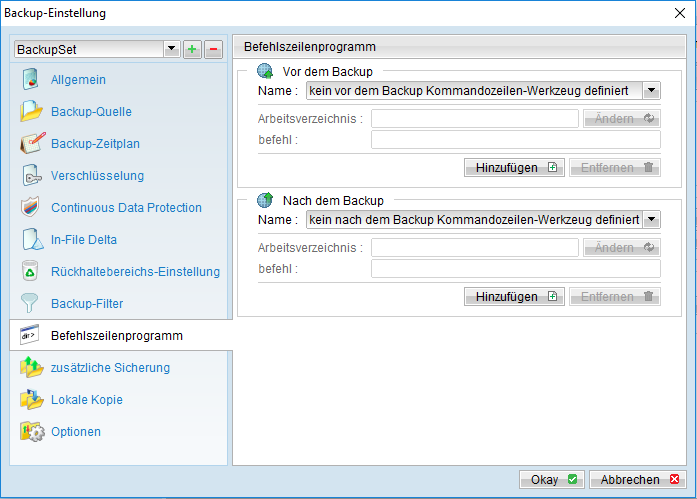The image size is (697, 499).
Task: Click Hinzufügen under Vor dem Backup
Action: coord(514,168)
